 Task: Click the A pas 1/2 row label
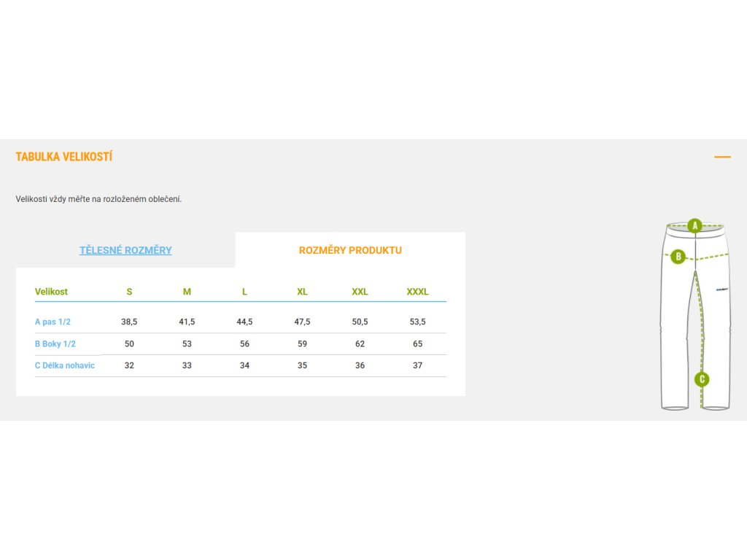(53, 322)
